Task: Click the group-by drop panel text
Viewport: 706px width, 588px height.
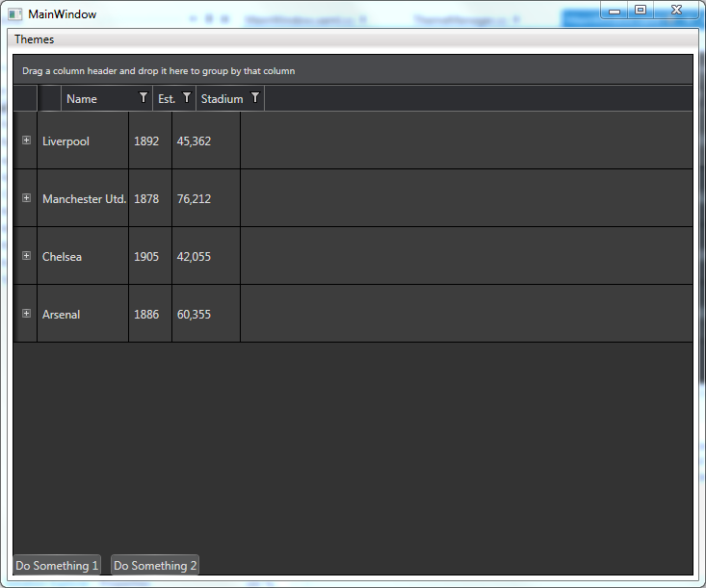Action: point(159,71)
